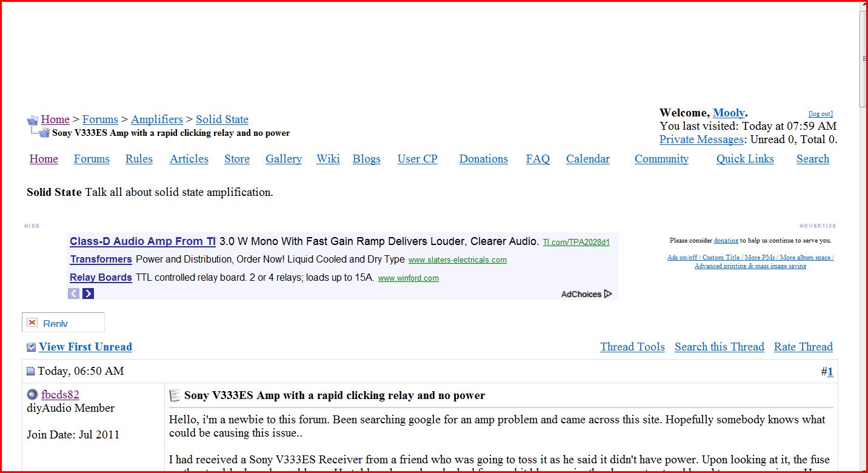Click the previous ad arrow icon
The width and height of the screenshot is (868, 473).
pos(73,294)
